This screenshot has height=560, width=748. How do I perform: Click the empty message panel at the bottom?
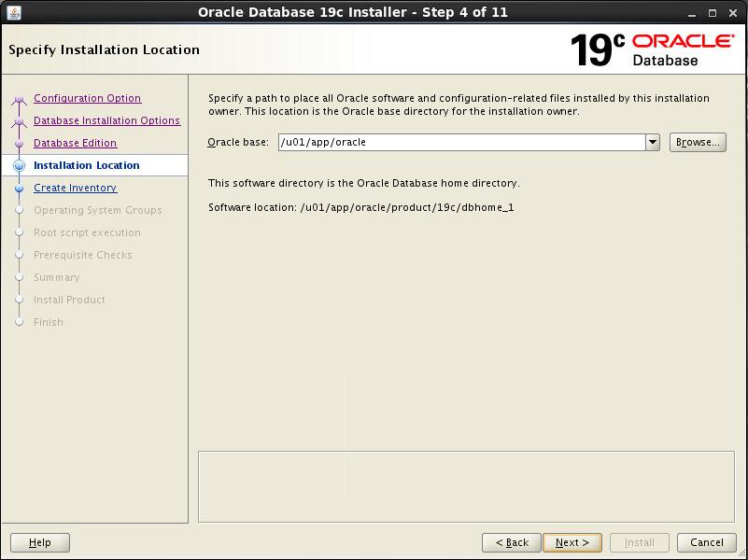coord(466,486)
